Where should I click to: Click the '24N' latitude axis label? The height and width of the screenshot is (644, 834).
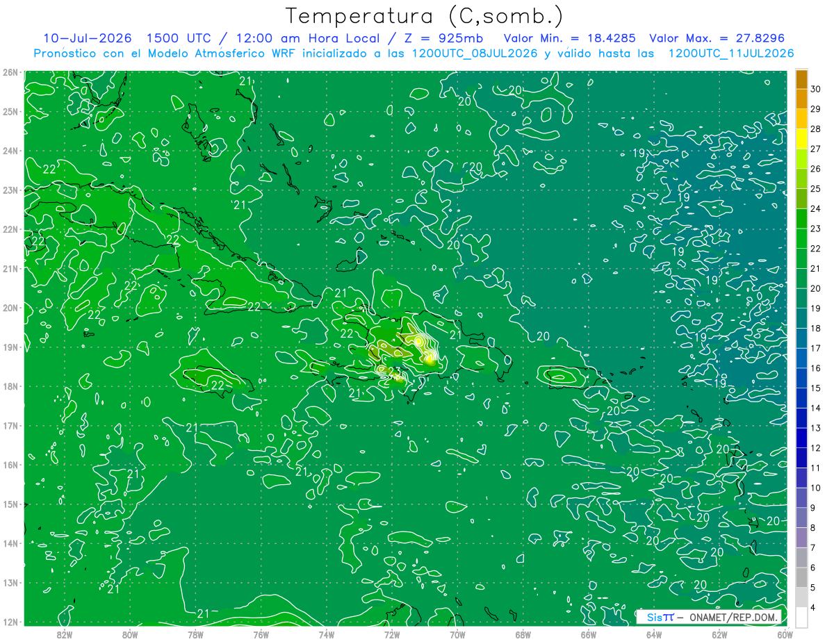coord(9,151)
